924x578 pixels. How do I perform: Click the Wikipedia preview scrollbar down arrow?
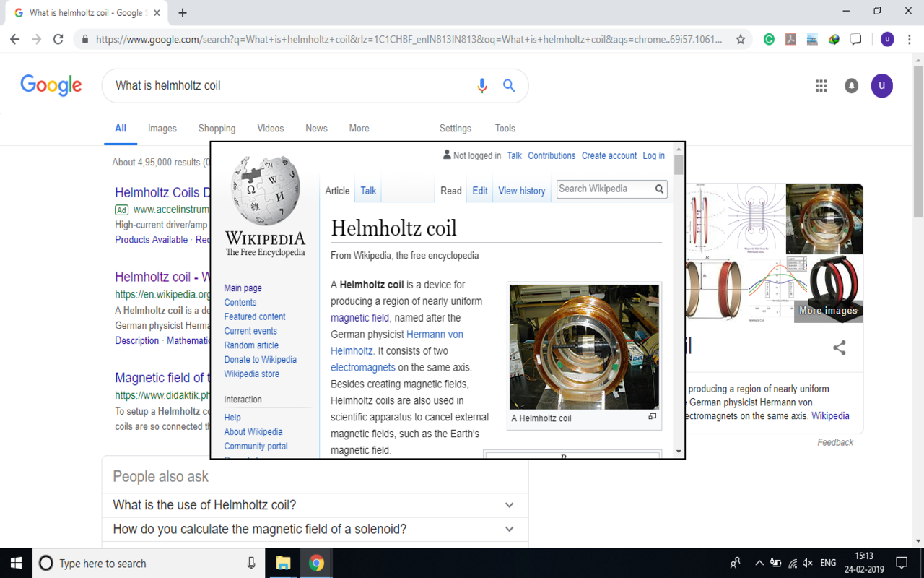679,452
